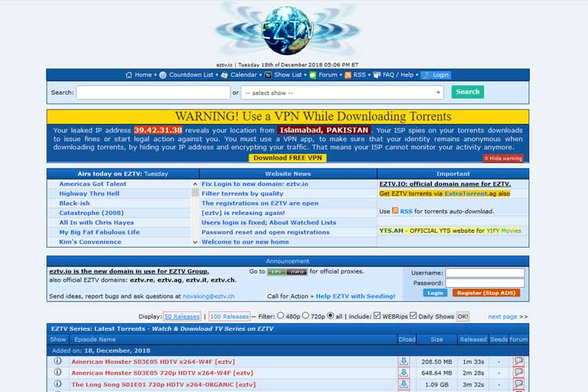
Task: Open Americas Got Talent show link
Action: tap(93, 183)
